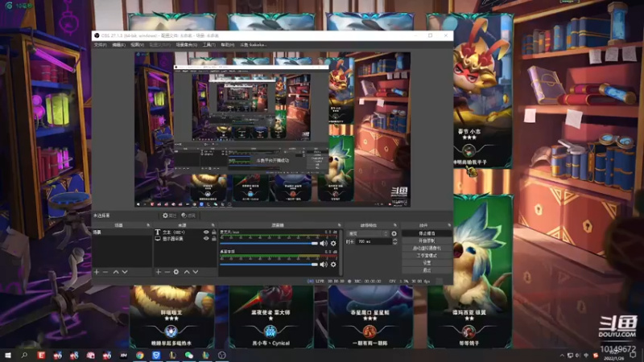Remove selected source with minus icon

(x=167, y=272)
